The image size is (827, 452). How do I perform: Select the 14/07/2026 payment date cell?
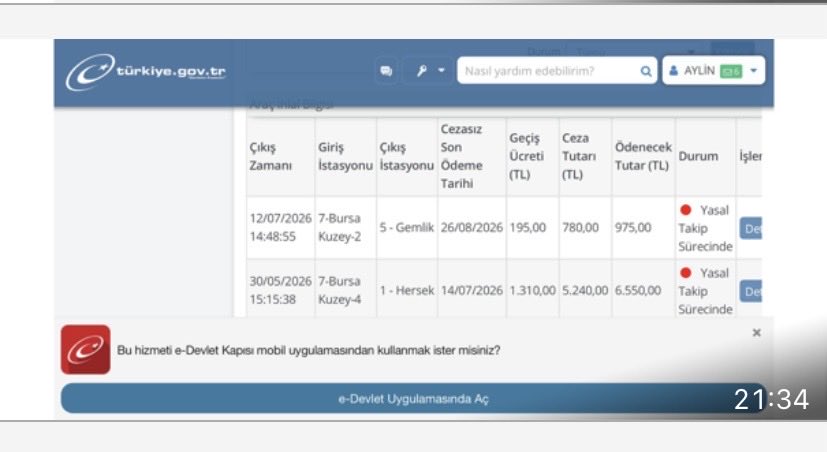tap(472, 290)
